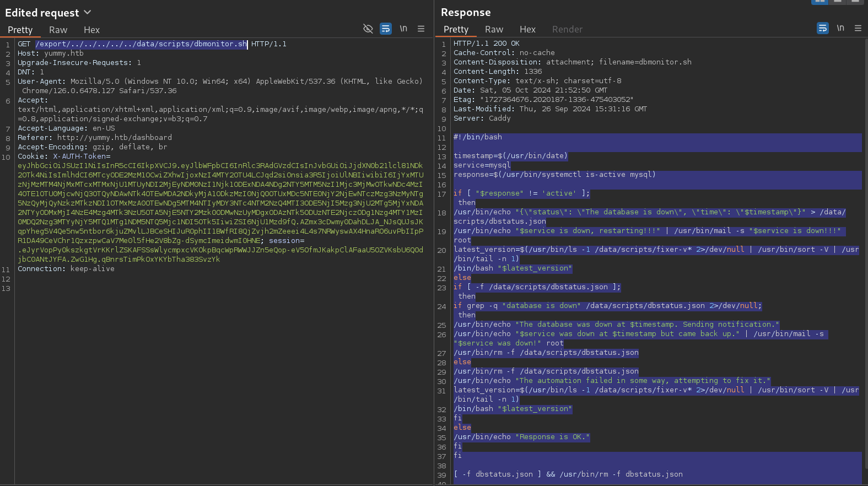
Task: Click the 'Response' pane title
Action: pos(466,12)
